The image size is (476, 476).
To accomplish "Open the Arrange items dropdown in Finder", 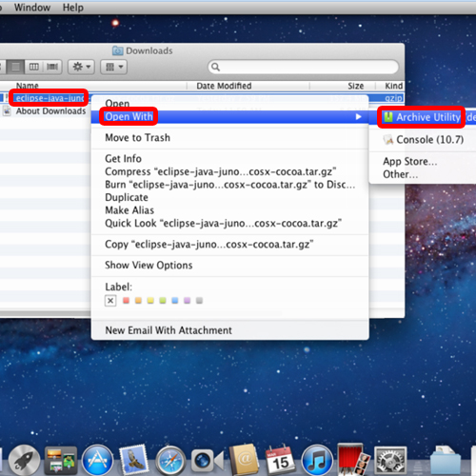I will (x=114, y=67).
